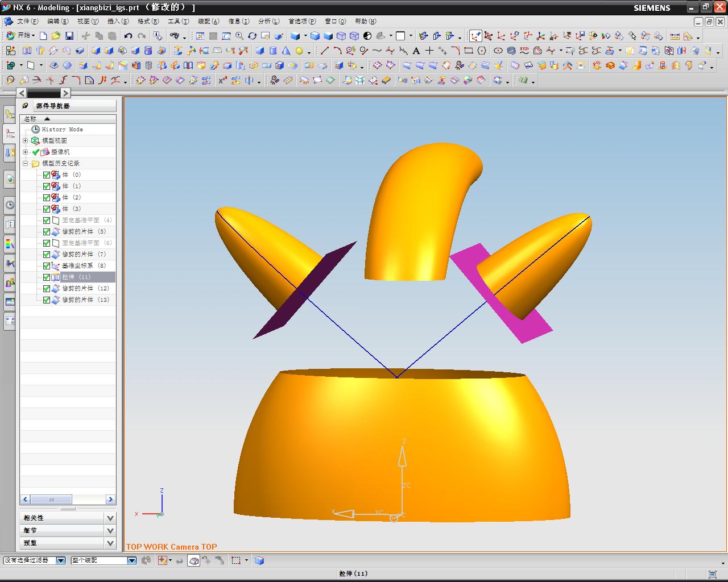The height and width of the screenshot is (582, 728).
Task: Toggle checkbox for 体 (0)
Action: [x=47, y=174]
